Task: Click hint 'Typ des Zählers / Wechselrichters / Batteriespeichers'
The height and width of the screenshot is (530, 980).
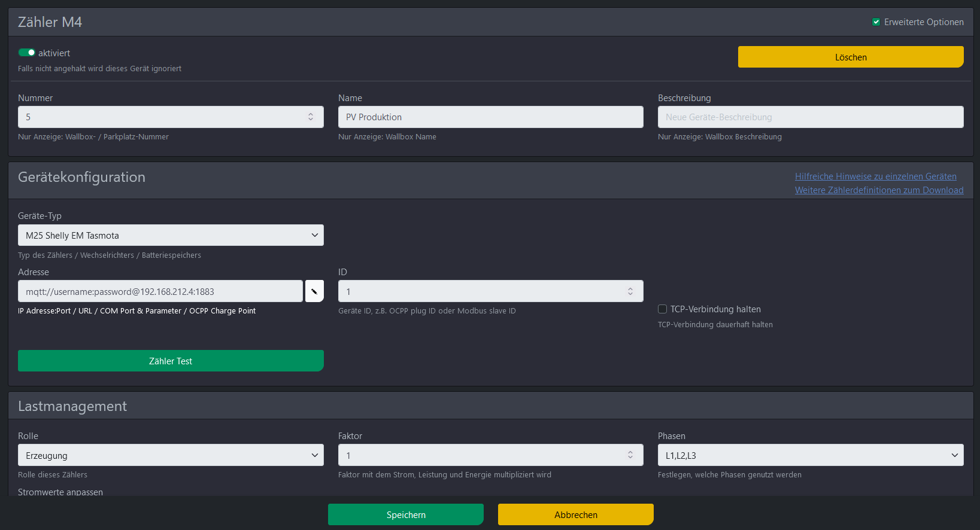Action: pyautogui.click(x=110, y=255)
